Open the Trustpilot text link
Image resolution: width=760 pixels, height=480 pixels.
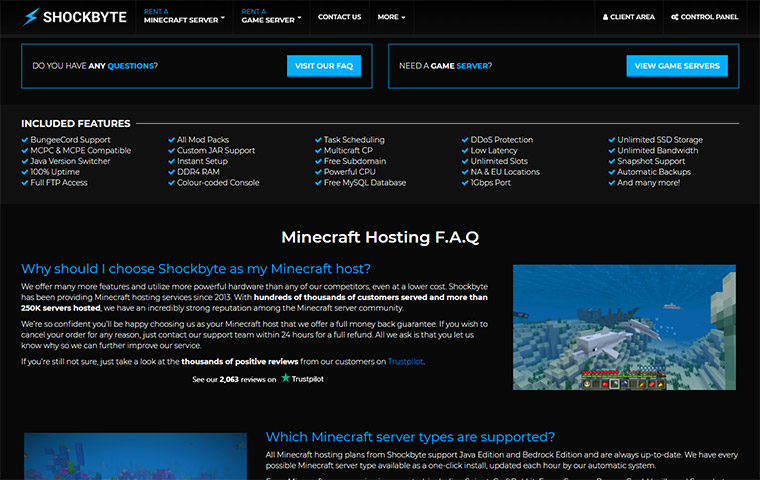tap(406, 362)
